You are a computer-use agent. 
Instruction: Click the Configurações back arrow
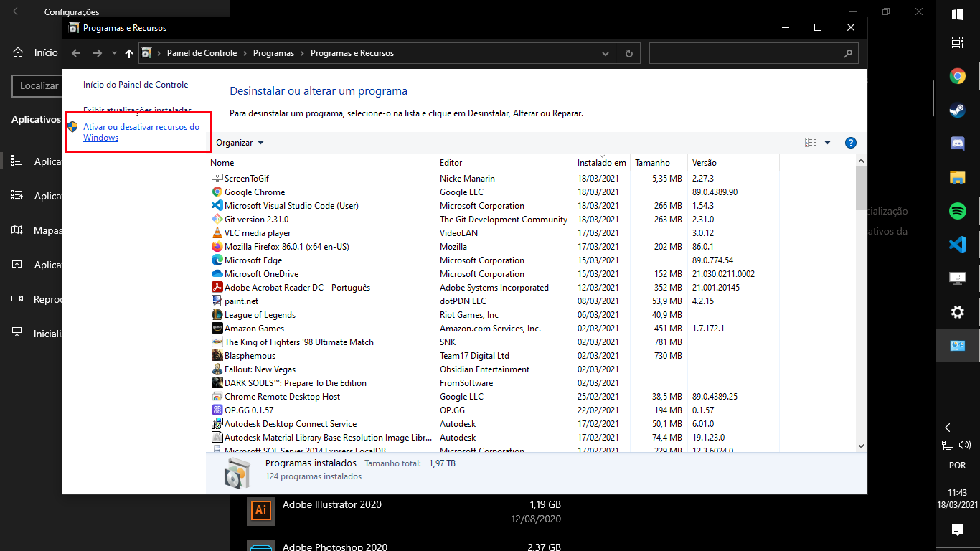[x=17, y=11]
